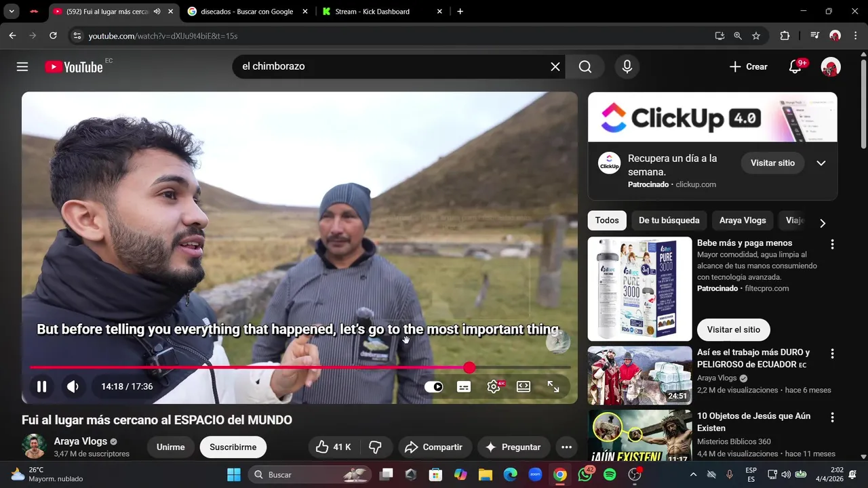
Task: Click Crear to create content
Action: (x=749, y=66)
